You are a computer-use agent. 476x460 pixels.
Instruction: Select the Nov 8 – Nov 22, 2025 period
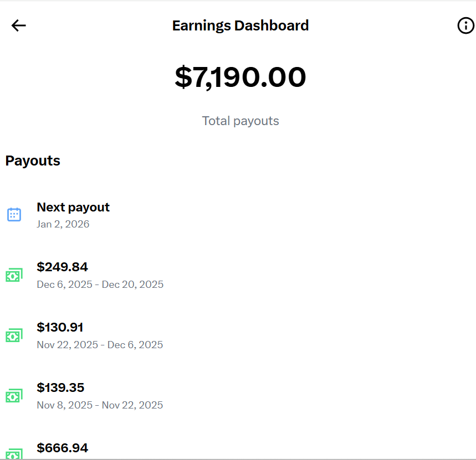pyautogui.click(x=100, y=405)
